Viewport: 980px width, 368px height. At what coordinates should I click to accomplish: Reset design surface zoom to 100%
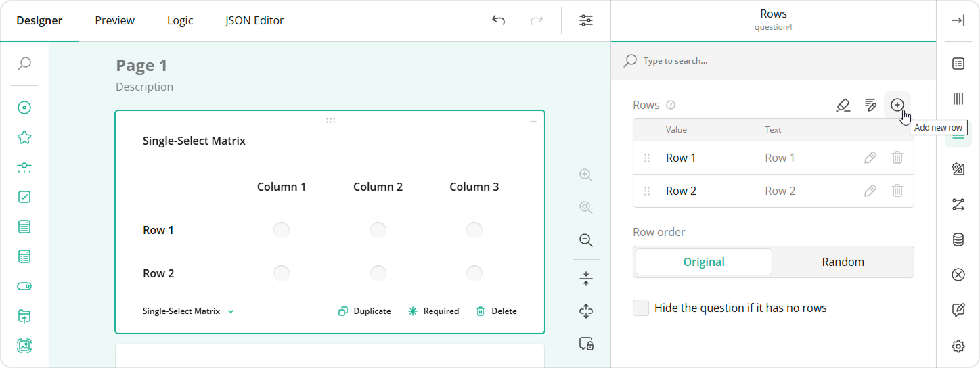[x=586, y=208]
